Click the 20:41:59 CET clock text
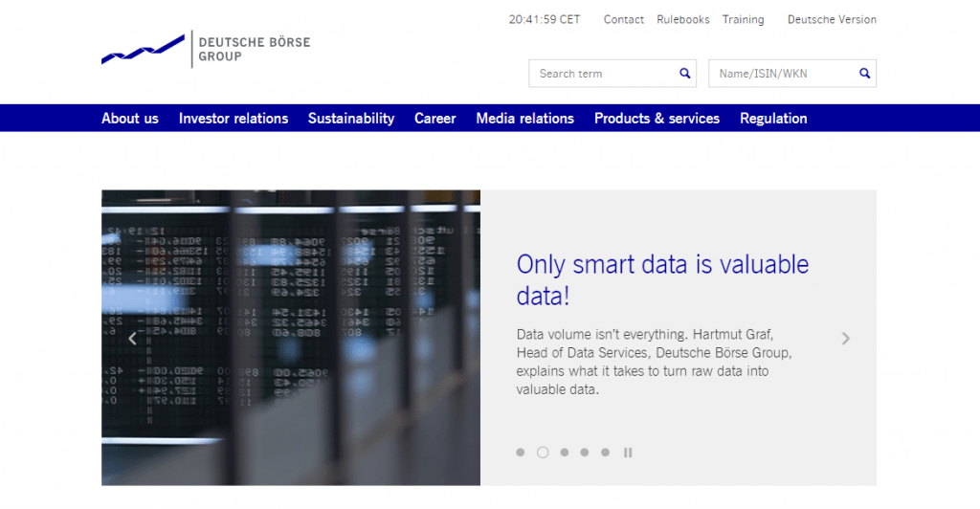The width and height of the screenshot is (980, 509). pos(545,19)
